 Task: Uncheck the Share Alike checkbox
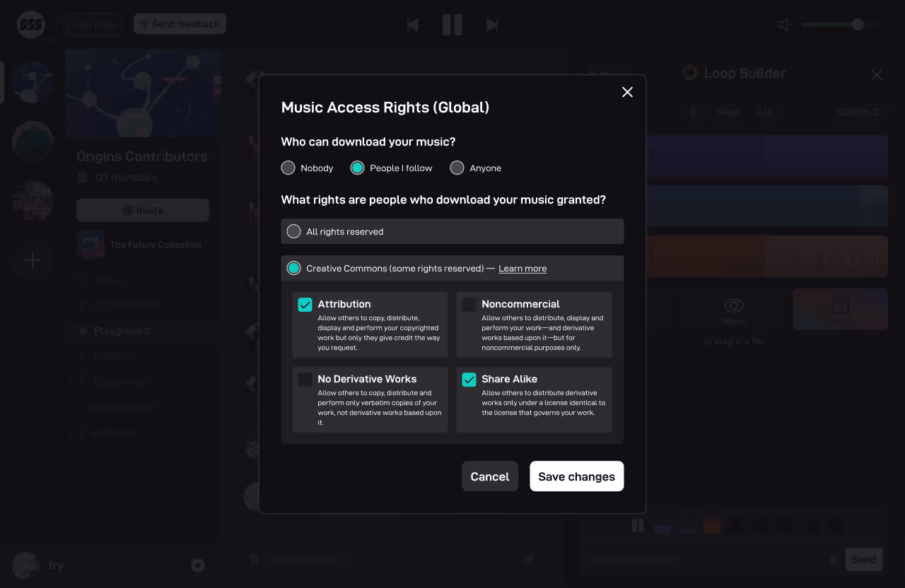(469, 380)
